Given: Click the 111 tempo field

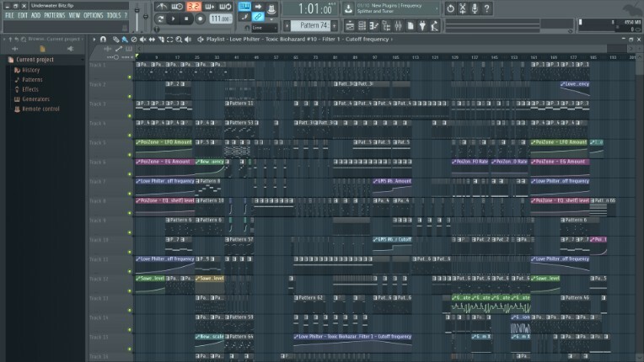Looking at the screenshot, I should pyautogui.click(x=221, y=19).
